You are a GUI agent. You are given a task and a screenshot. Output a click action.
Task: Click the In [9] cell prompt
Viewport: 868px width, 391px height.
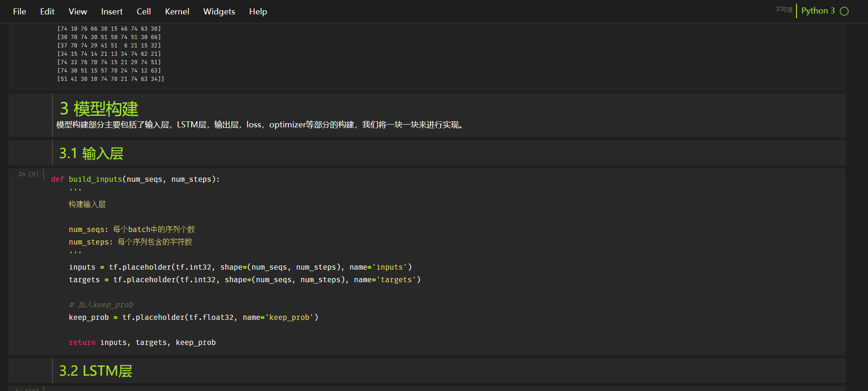tap(30, 174)
